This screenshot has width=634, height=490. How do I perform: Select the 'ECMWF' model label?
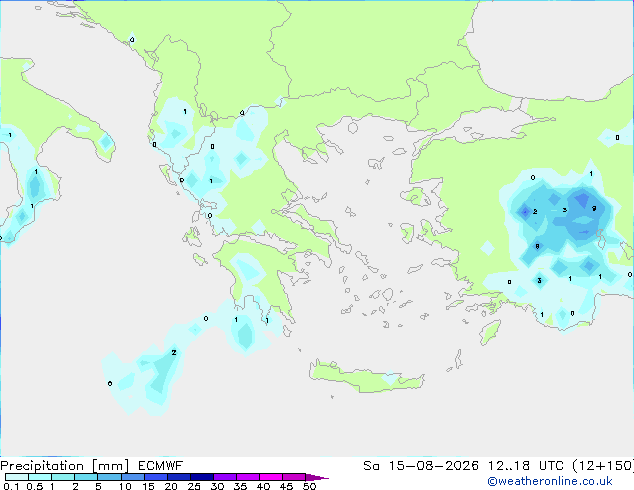161,466
